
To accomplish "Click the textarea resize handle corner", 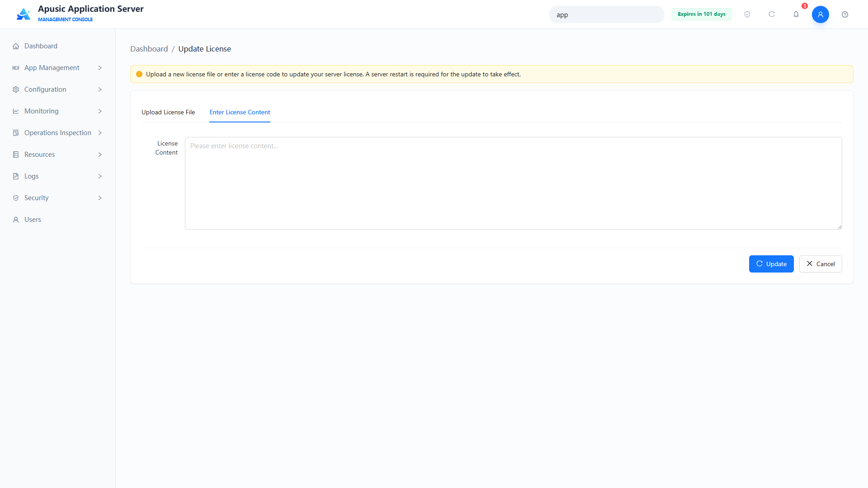I will (840, 227).
